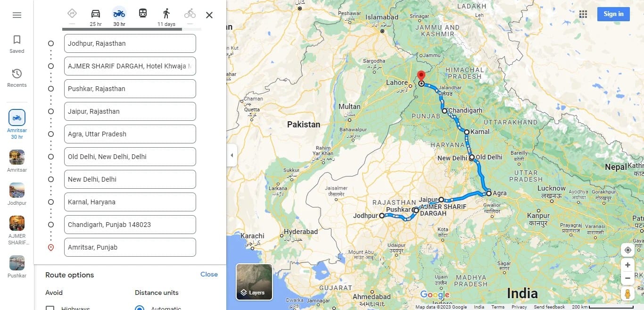Switch to transit travel mode
644x310 pixels.
click(x=143, y=14)
